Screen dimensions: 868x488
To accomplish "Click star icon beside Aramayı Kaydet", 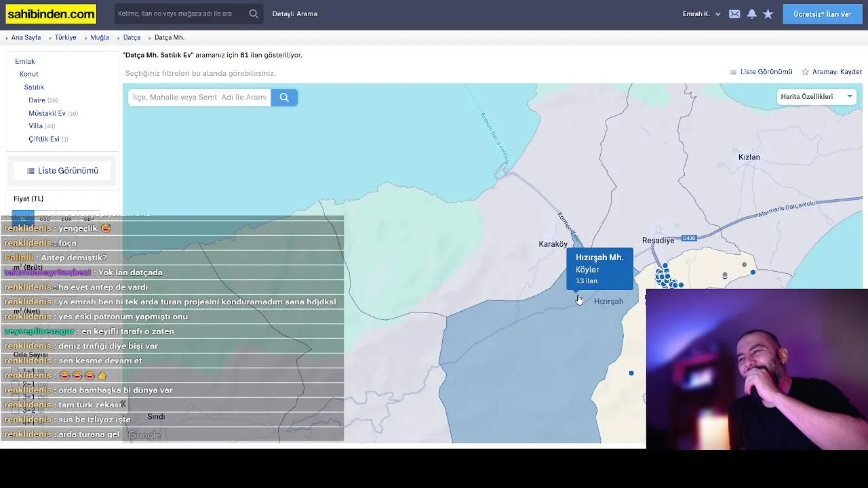I will coord(806,72).
